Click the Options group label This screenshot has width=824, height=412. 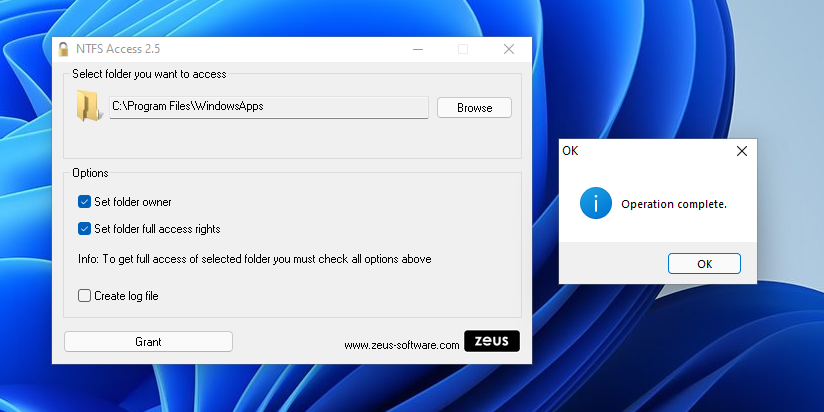point(90,173)
